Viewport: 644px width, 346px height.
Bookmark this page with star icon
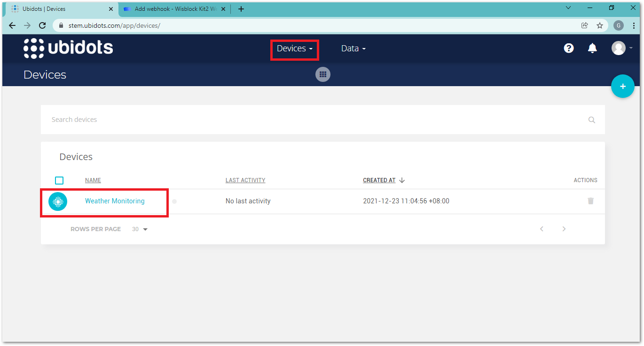599,25
